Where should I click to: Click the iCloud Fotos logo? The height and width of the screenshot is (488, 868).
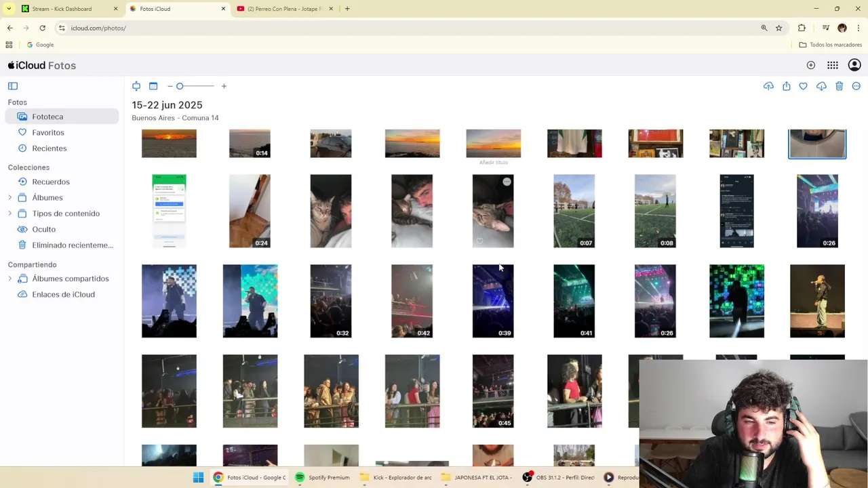42,66
